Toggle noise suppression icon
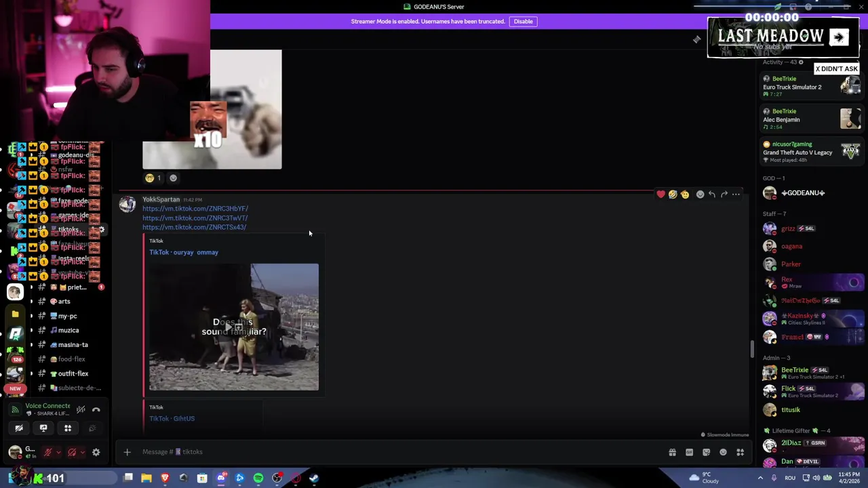The height and width of the screenshot is (488, 868). tap(81, 409)
